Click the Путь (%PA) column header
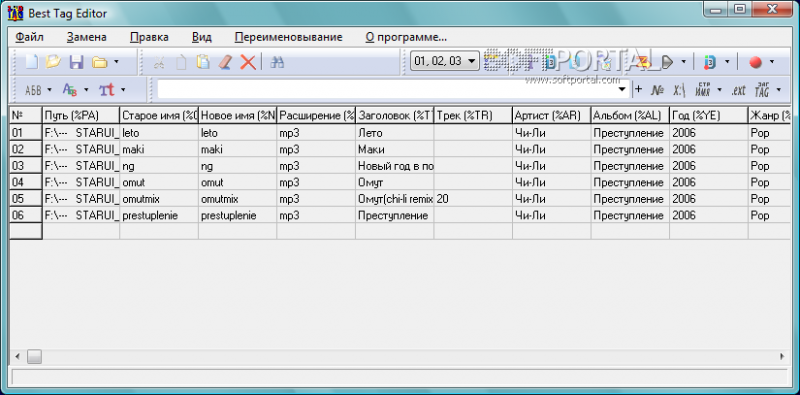800x395 pixels. [x=81, y=116]
